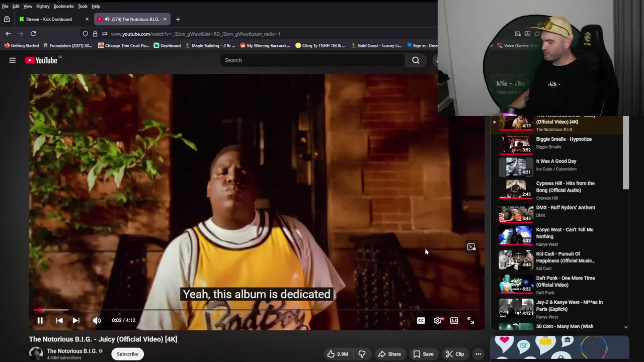Save the video to a playlist
The image size is (644, 362).
point(423,354)
